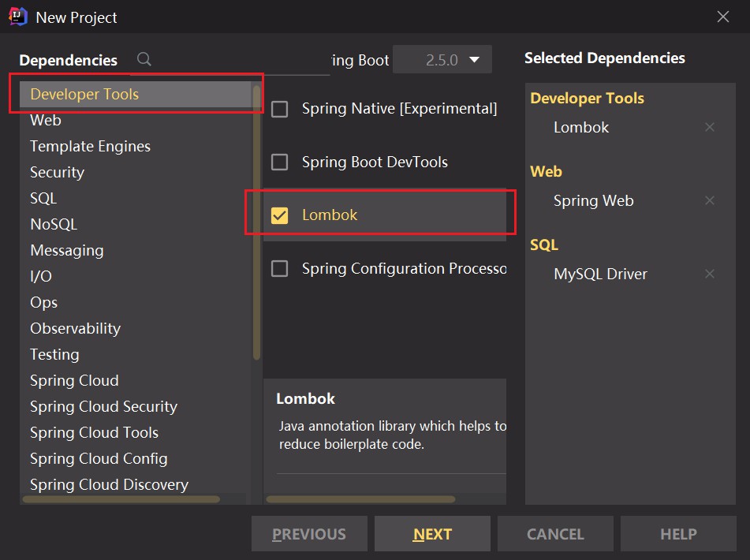Click the PREVIOUS button
Image resolution: width=750 pixels, height=560 pixels.
309,534
